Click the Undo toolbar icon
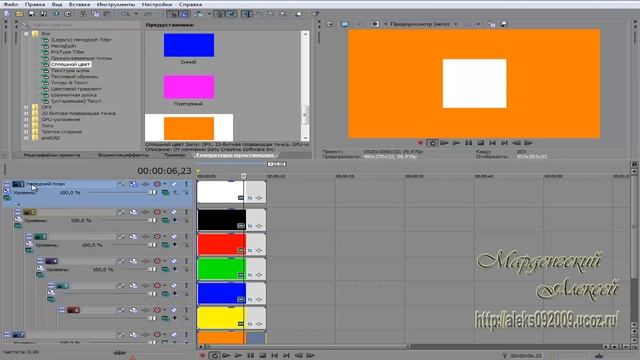 pos(125,14)
